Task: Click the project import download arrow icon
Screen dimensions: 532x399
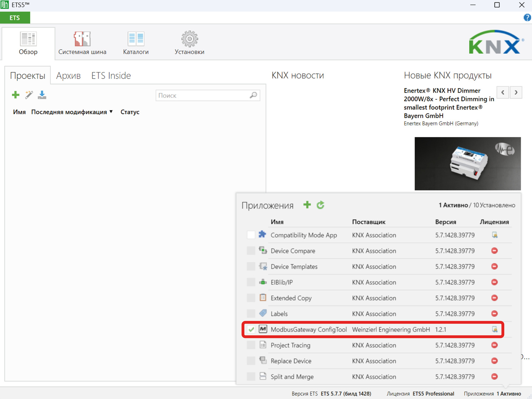Action: [x=42, y=95]
